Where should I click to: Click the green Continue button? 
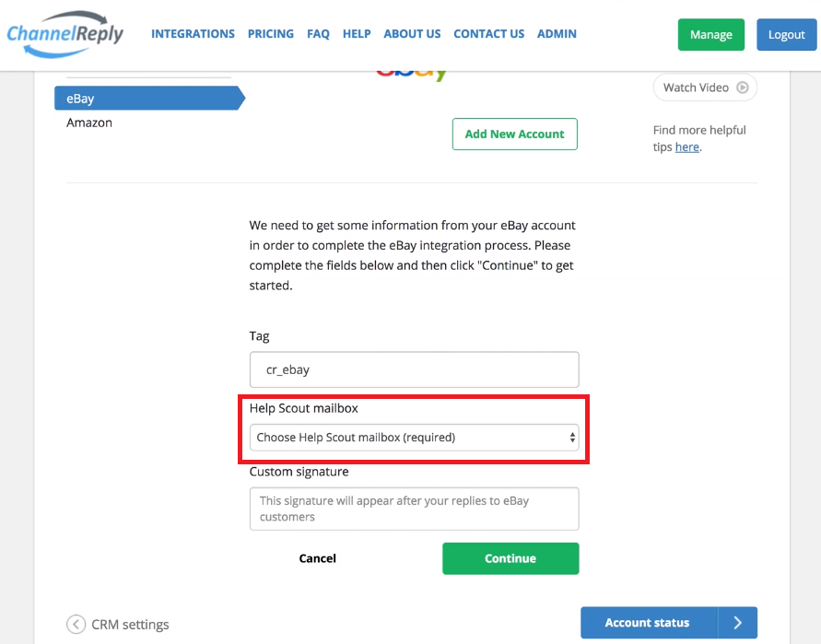click(x=510, y=558)
